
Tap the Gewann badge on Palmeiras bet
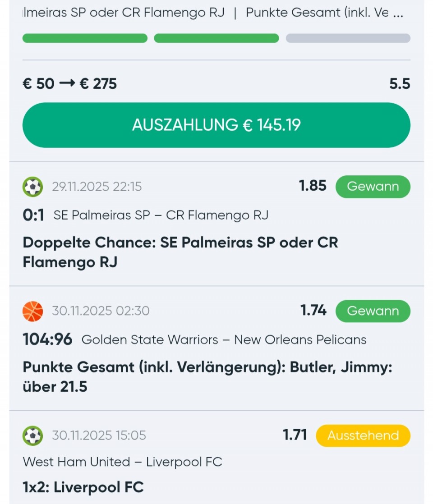373,187
